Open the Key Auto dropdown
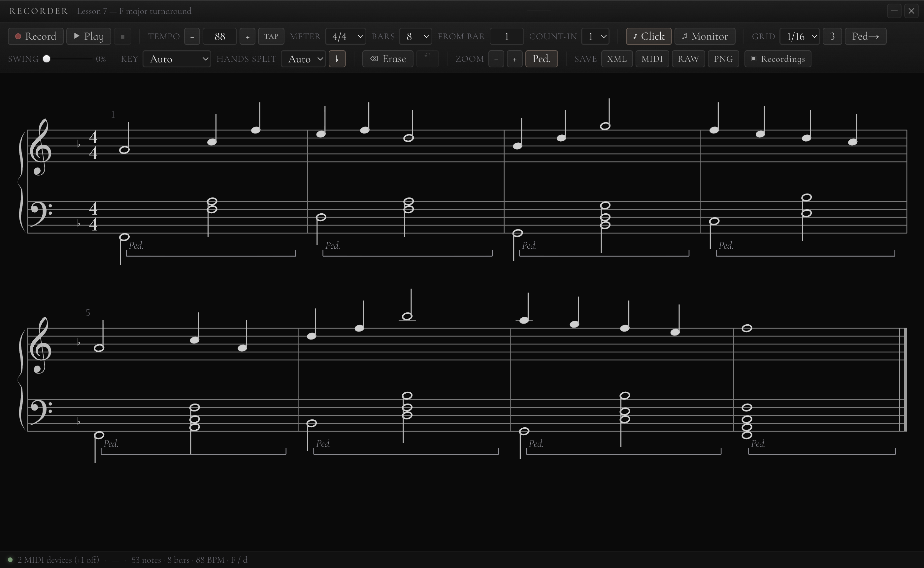This screenshot has width=924, height=568. click(x=177, y=59)
